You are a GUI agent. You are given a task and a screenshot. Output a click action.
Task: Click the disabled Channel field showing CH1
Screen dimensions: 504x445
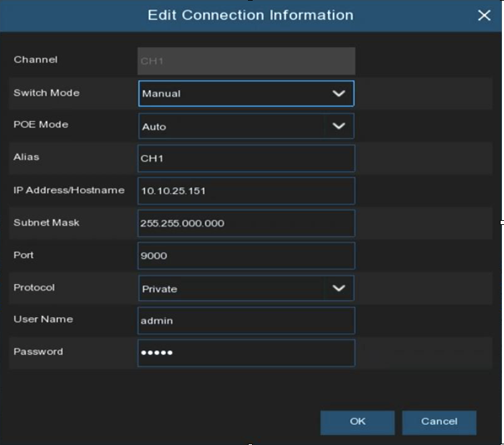(246, 61)
